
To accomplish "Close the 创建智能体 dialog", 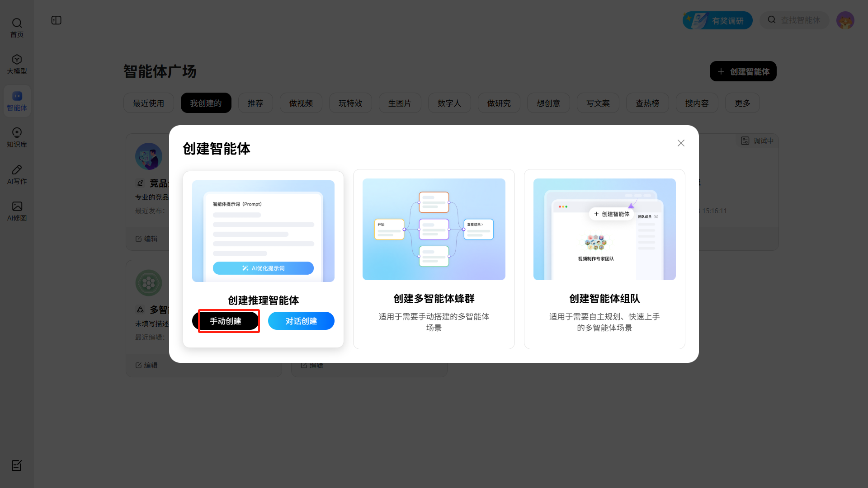I will tap(681, 143).
